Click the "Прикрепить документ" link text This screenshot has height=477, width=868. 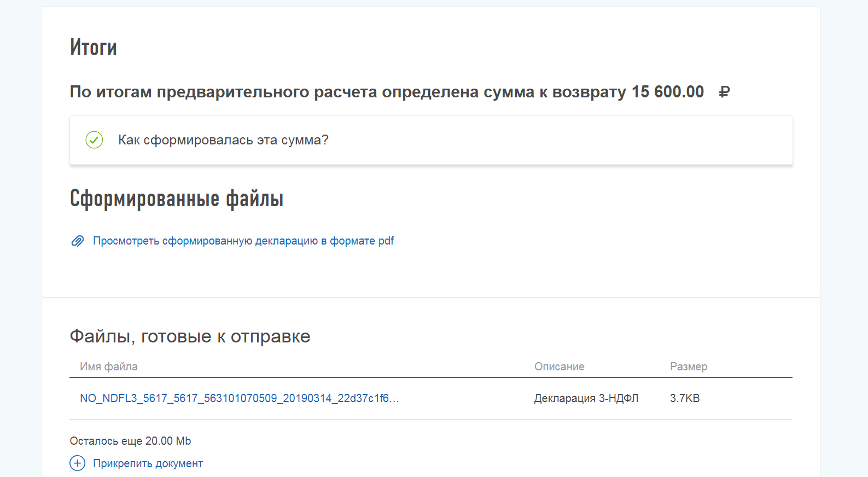point(148,463)
